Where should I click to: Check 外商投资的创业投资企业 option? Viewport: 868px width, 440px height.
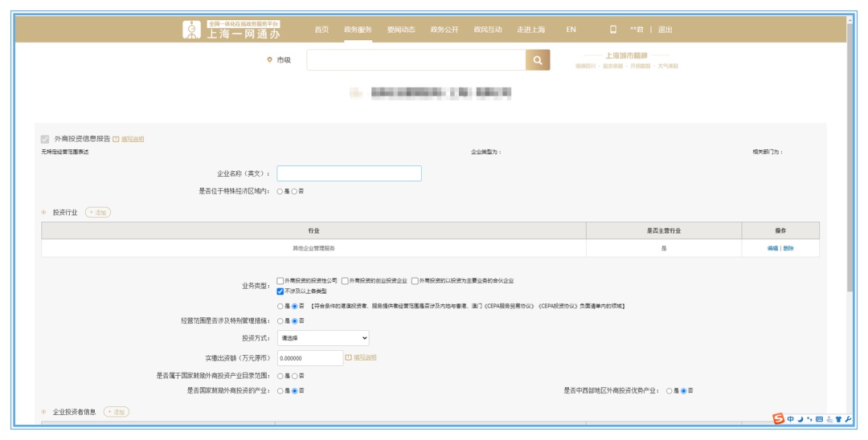point(345,281)
